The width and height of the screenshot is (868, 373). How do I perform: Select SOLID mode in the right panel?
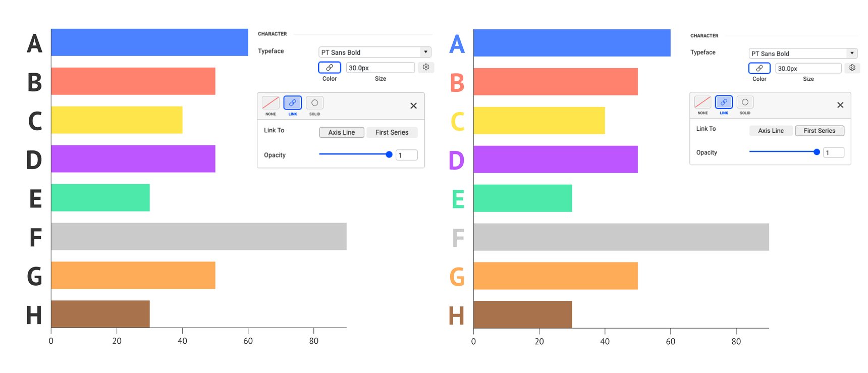click(x=745, y=102)
